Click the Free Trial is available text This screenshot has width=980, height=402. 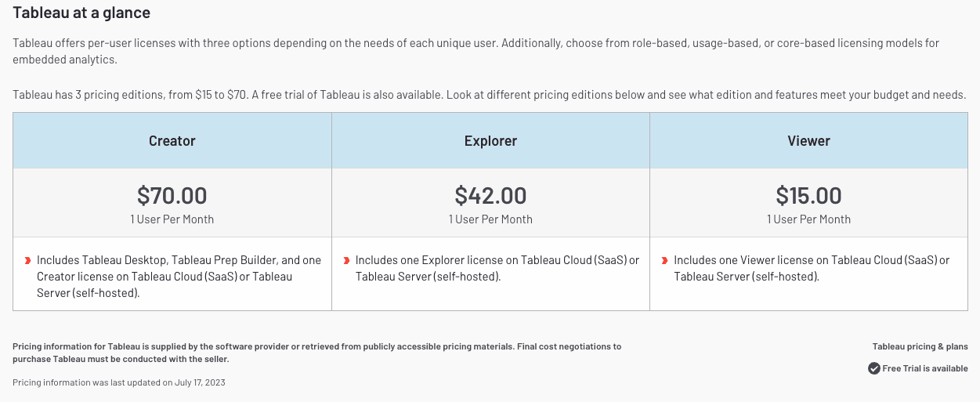click(x=925, y=368)
